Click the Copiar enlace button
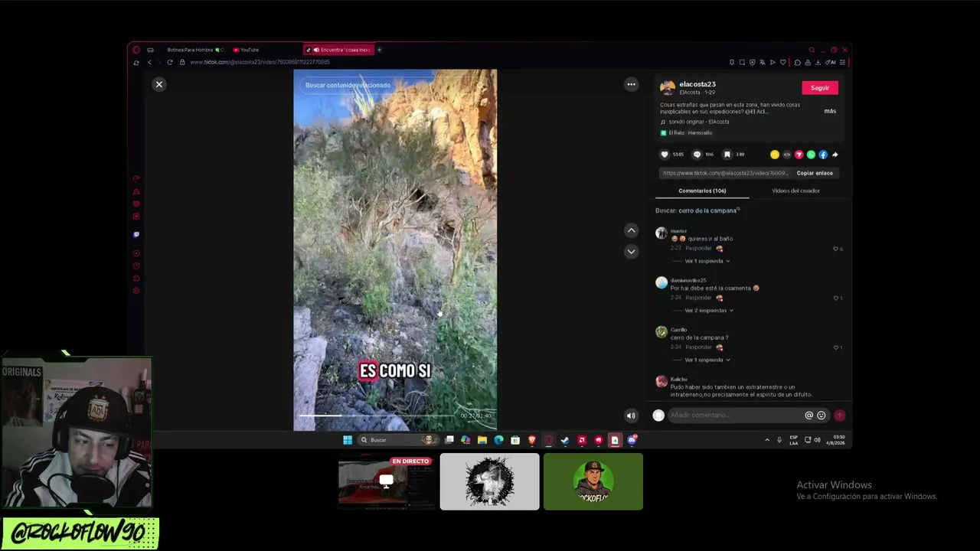 (x=815, y=173)
